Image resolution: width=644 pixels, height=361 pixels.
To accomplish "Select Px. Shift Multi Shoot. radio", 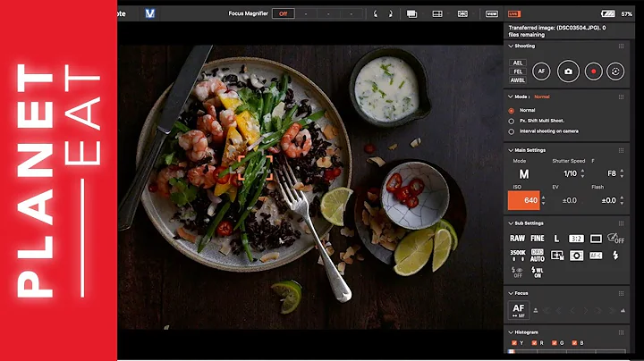I will point(511,121).
